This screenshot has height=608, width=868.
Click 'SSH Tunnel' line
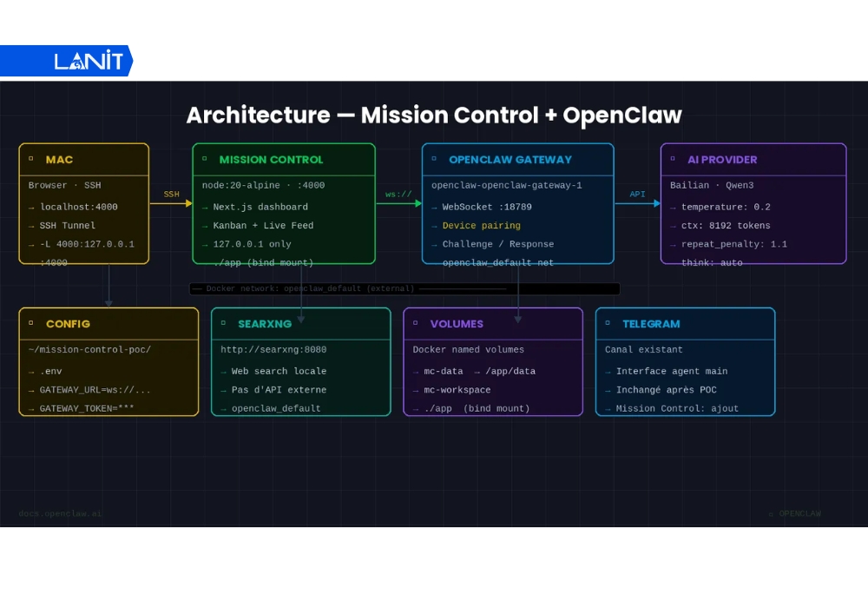[x=68, y=226]
